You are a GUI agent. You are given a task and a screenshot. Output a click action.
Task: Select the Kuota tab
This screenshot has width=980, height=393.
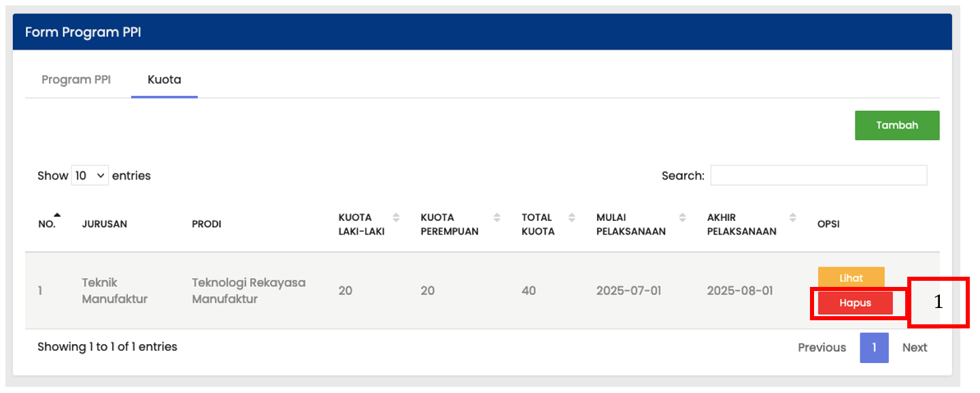pyautogui.click(x=165, y=80)
